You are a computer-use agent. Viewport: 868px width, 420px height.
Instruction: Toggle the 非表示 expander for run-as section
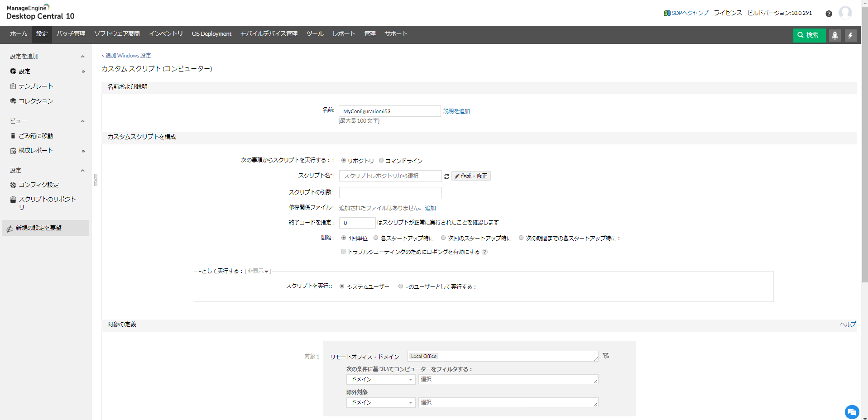click(x=258, y=271)
